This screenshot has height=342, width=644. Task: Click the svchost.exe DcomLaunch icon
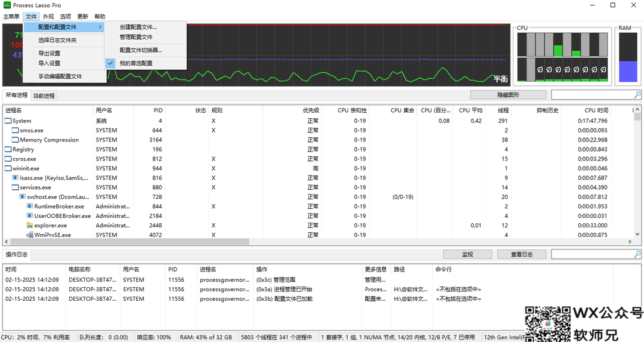[23, 196]
